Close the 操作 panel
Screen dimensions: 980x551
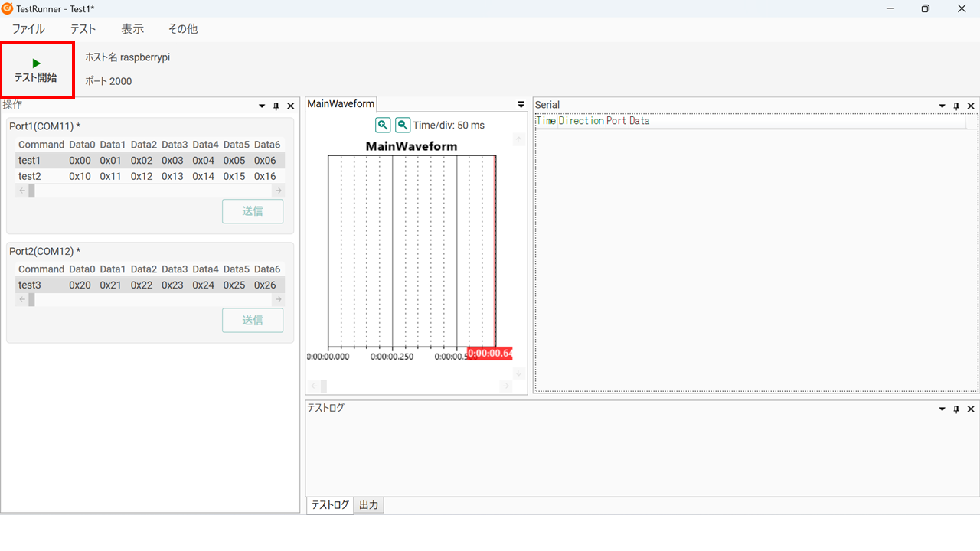(291, 106)
